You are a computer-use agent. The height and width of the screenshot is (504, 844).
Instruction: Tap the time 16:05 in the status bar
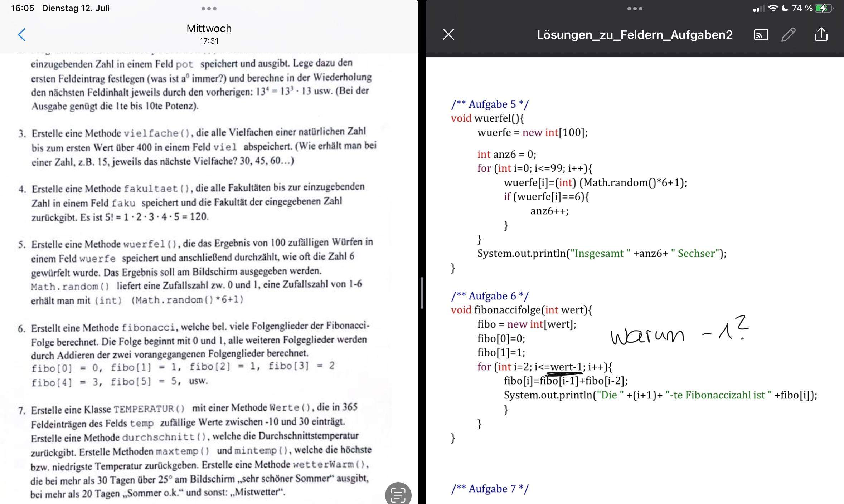coord(22,8)
